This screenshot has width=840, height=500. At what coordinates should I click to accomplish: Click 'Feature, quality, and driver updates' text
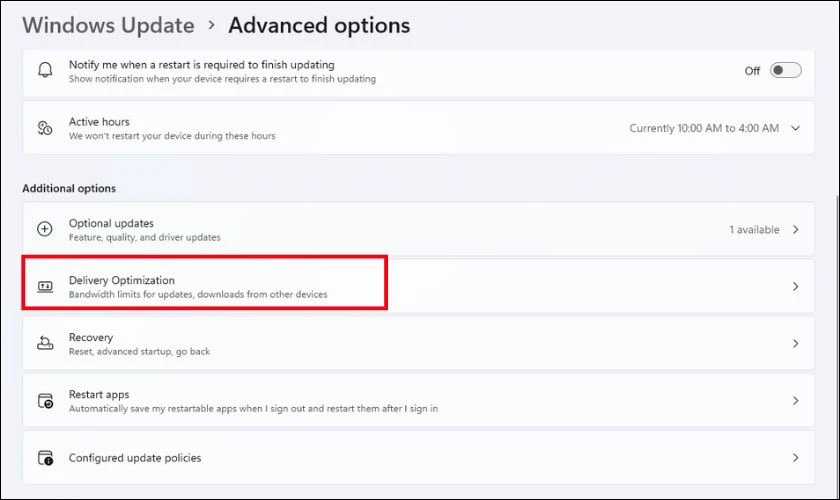pyautogui.click(x=145, y=237)
